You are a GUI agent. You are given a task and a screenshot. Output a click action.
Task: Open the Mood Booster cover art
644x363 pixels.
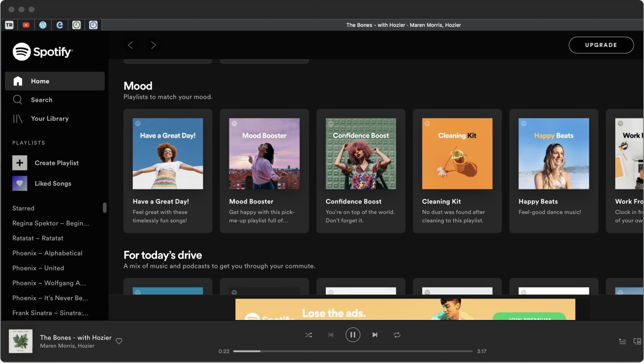264,154
